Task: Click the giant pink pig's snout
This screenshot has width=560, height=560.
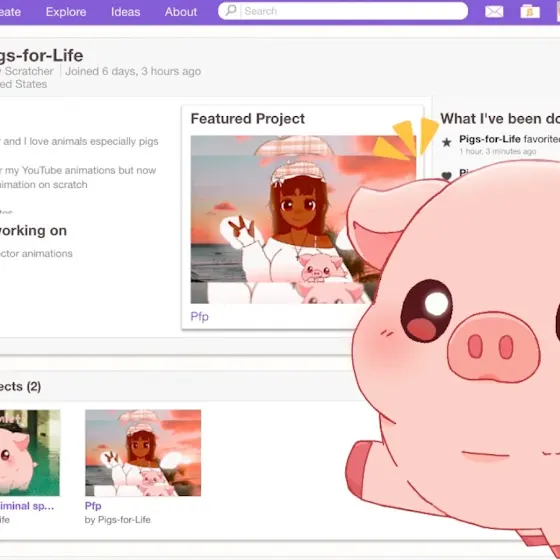Action: tap(493, 347)
